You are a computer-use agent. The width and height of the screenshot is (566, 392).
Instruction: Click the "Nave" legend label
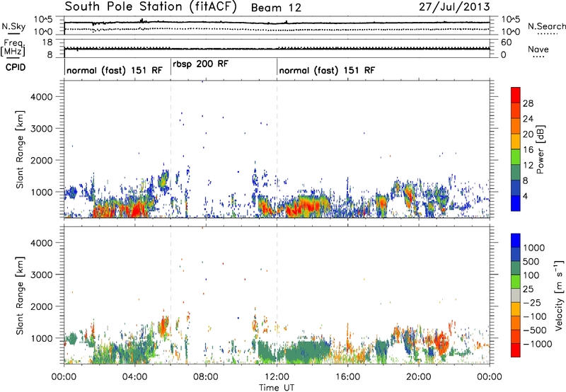click(538, 49)
